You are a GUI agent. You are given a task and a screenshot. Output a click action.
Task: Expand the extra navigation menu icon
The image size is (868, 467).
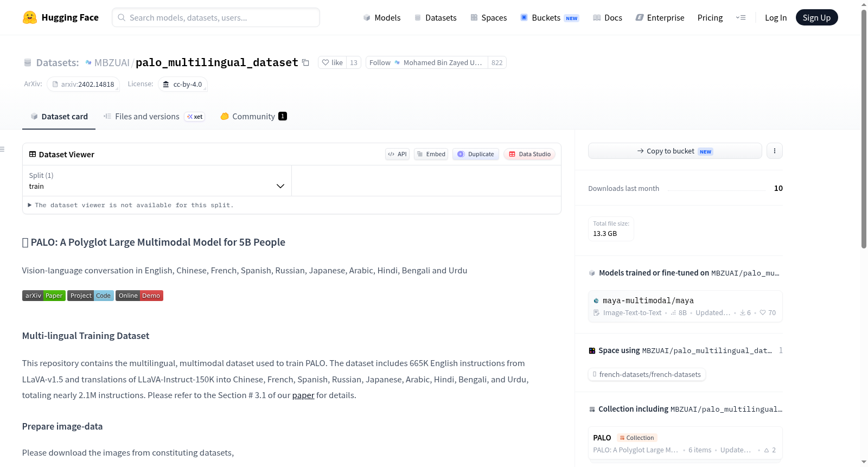pos(741,17)
